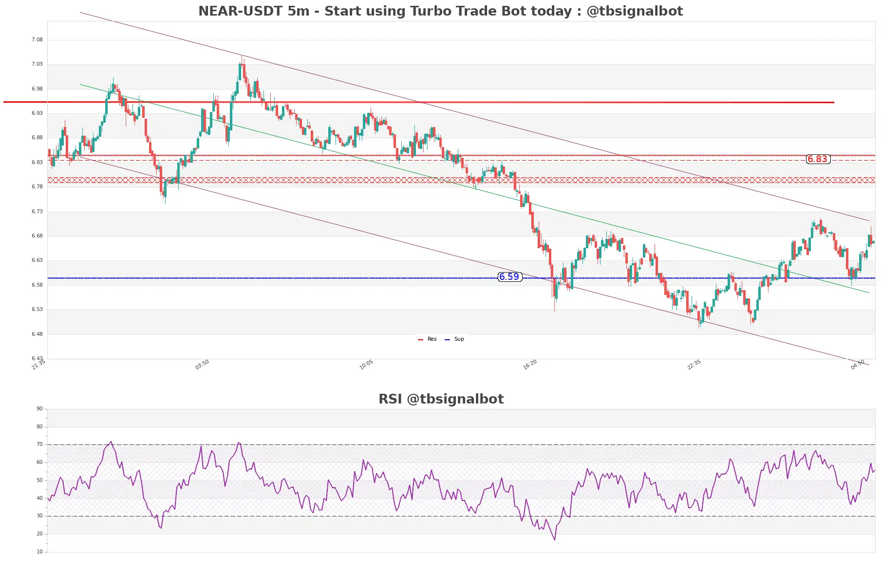The image size is (882, 588).
Task: Click the 6.73 price axis label
Action: tap(37, 212)
